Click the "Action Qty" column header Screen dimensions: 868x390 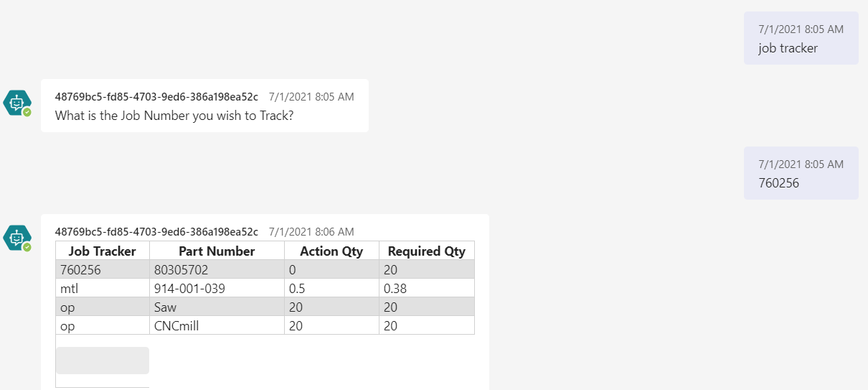[x=331, y=251]
